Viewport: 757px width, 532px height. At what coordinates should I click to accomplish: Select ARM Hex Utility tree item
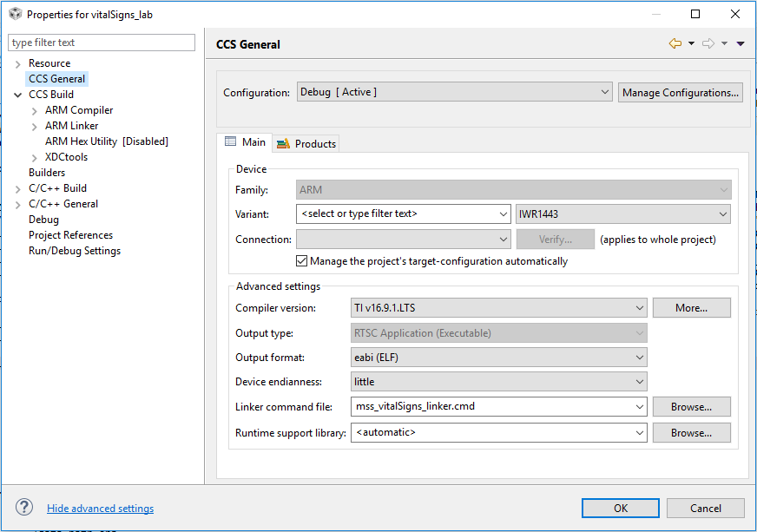[106, 141]
